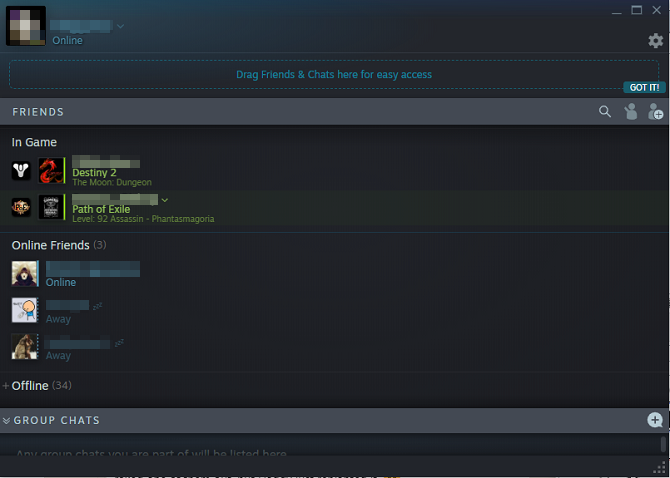Open pending friend invites icon
Image resolution: width=670 pixels, height=478 pixels.
click(630, 111)
